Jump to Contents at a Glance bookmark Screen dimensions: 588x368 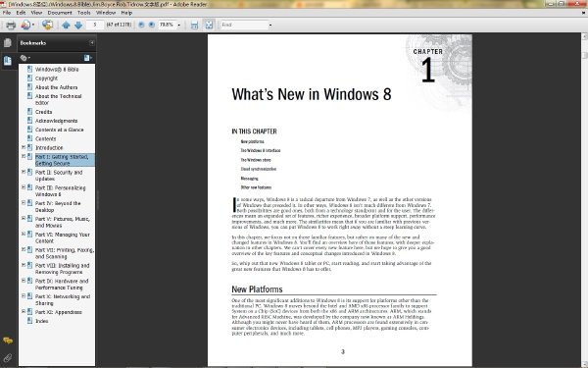click(59, 130)
